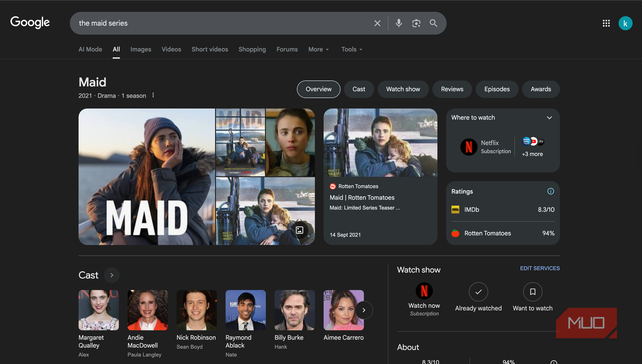Open the Maid | Rotten Tomatoes video link
Image resolution: width=642 pixels, height=364 pixels.
tap(362, 198)
